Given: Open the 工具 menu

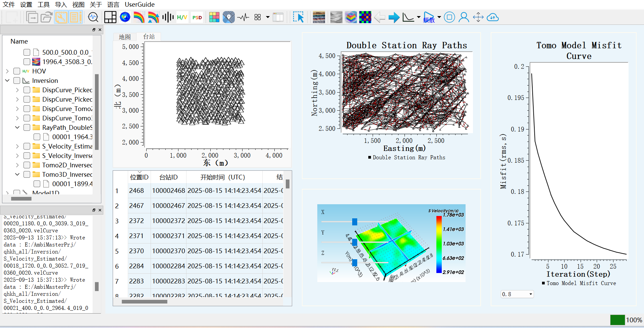Looking at the screenshot, I should [x=43, y=4].
